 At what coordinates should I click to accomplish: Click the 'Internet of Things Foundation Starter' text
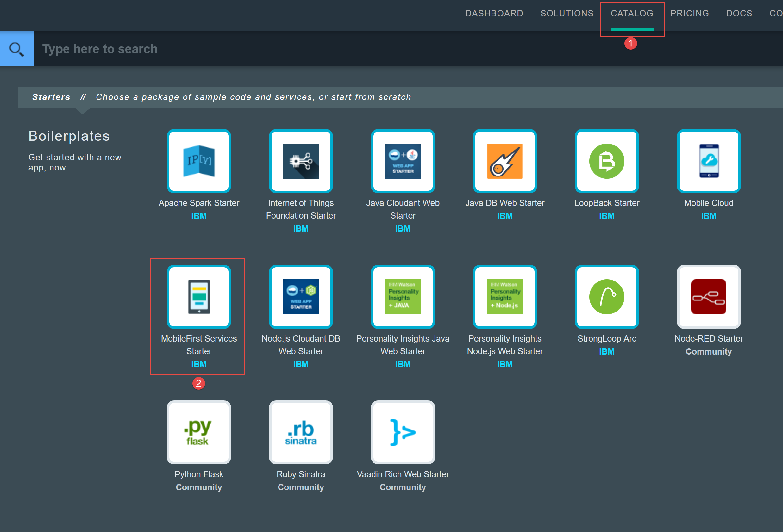pos(301,209)
